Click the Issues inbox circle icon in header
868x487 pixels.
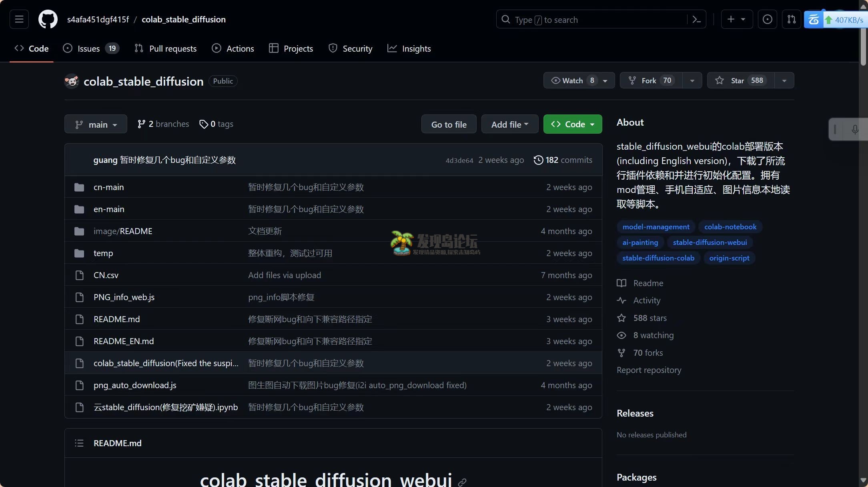[x=768, y=19]
